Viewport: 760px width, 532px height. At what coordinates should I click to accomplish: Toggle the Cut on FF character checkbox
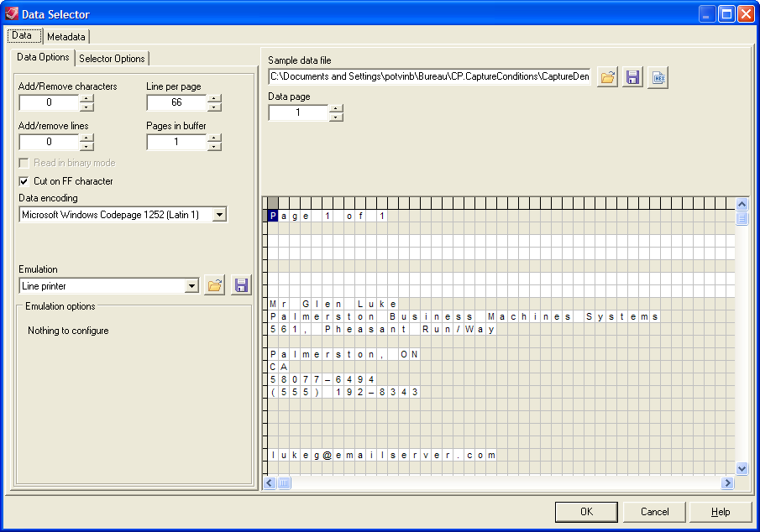click(24, 181)
